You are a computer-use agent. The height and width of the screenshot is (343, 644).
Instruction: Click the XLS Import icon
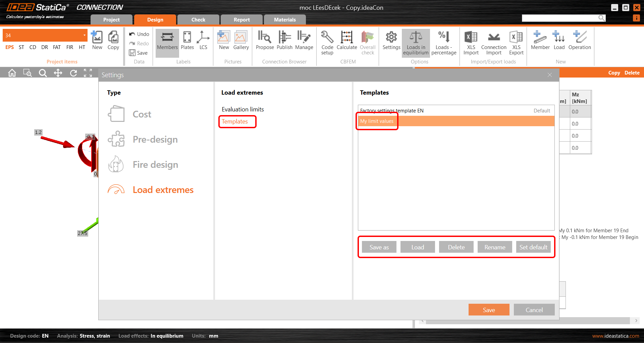[471, 37]
